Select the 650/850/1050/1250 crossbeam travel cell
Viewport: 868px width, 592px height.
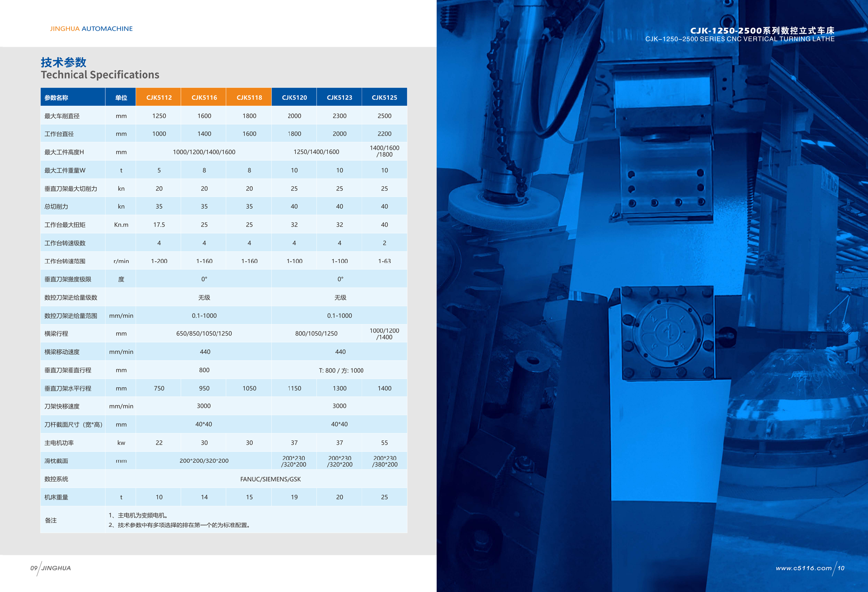pos(204,334)
